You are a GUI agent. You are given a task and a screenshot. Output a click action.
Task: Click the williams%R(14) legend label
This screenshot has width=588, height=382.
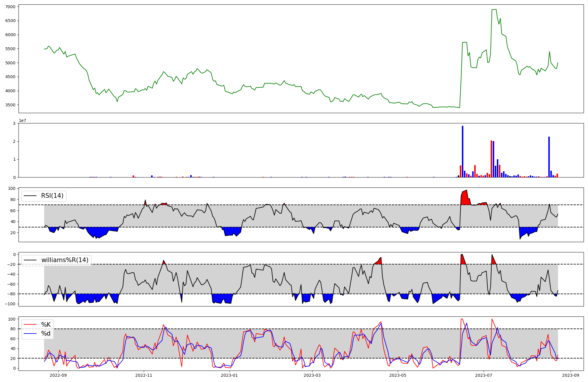(x=65, y=260)
